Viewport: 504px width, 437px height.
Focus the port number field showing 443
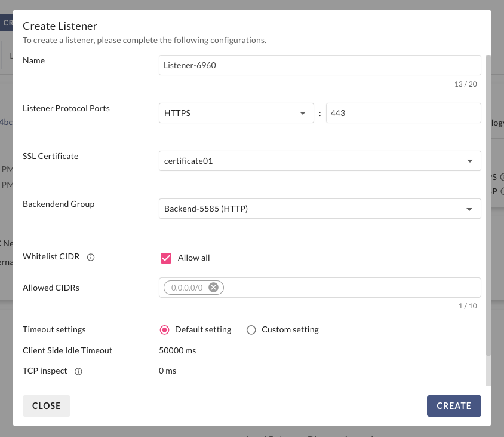403,113
